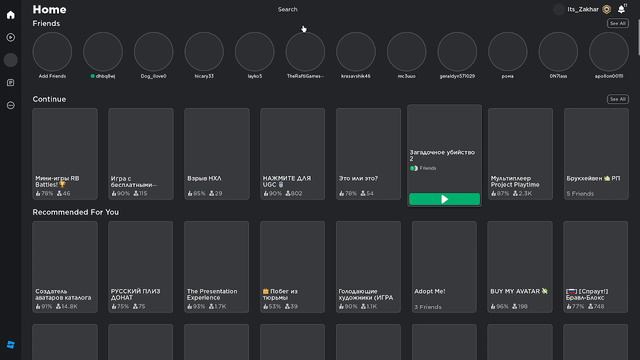Open the Взрыв НХЛ game card

click(x=217, y=154)
